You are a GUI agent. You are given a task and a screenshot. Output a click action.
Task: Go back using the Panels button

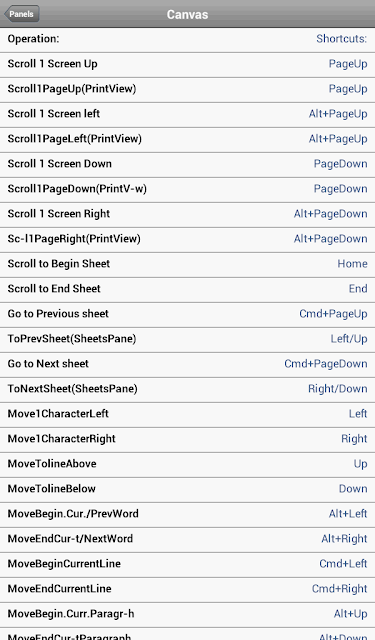tap(22, 14)
